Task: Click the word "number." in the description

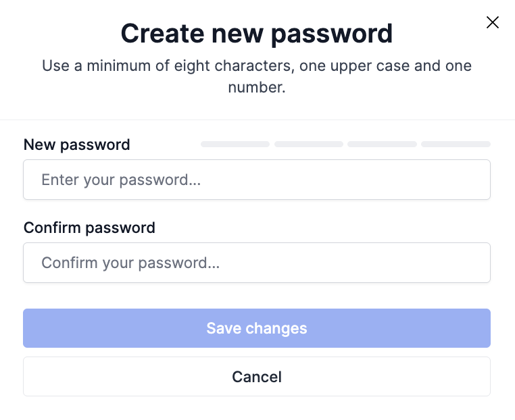Action: [257, 87]
